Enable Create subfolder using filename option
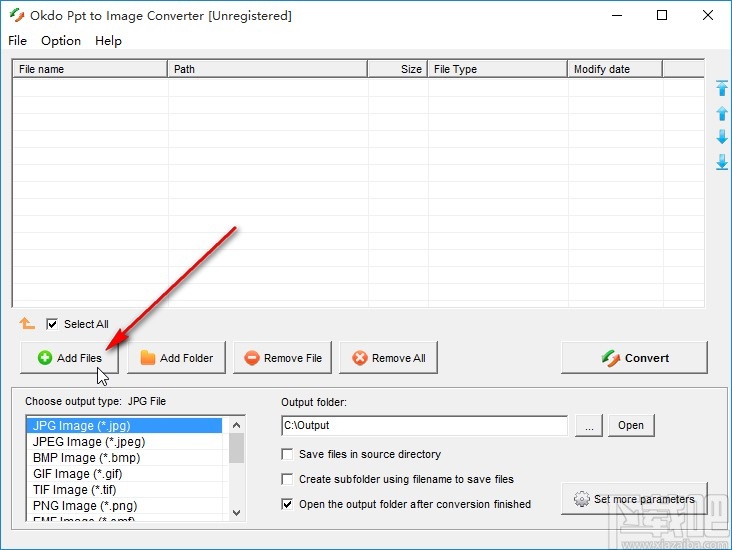 click(x=287, y=479)
